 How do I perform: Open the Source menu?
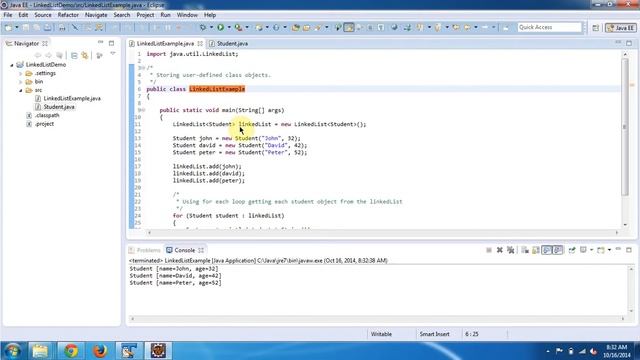43,15
